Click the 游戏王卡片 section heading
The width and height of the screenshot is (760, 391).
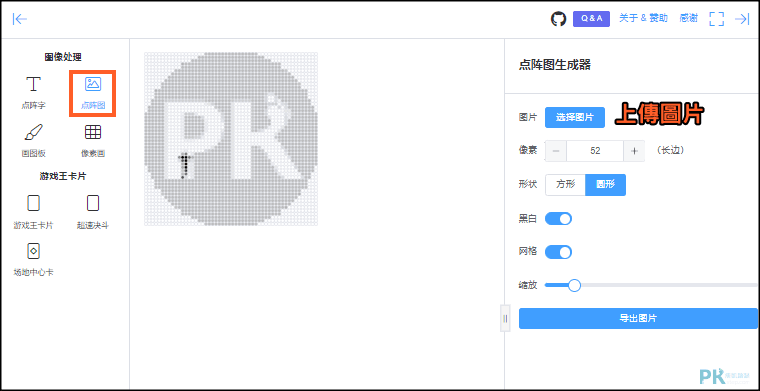[63, 176]
